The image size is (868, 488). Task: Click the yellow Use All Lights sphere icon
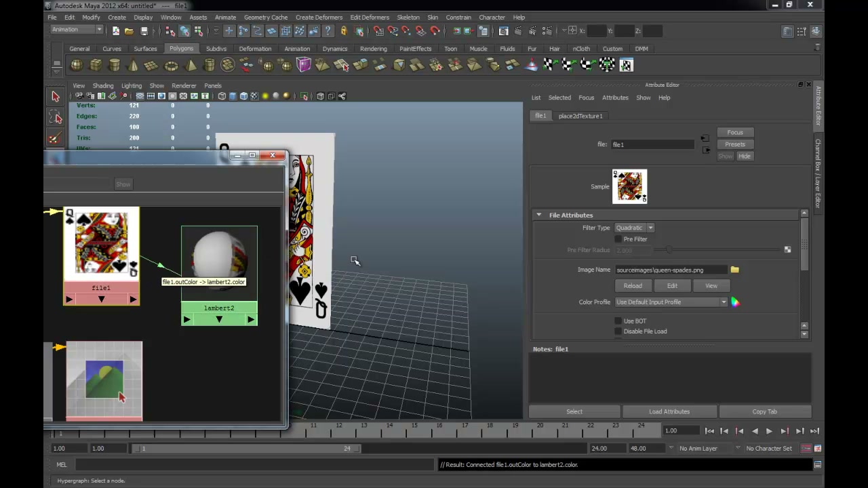265,96
